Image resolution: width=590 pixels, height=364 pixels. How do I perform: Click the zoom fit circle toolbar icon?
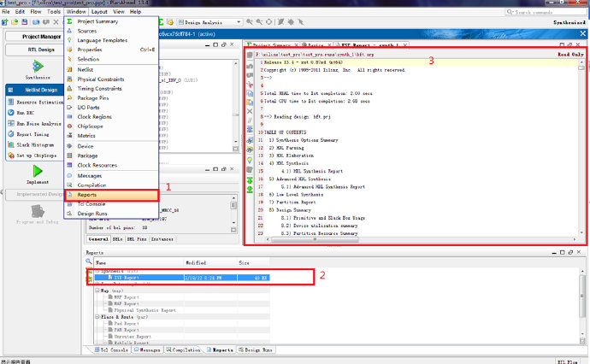[x=269, y=22]
